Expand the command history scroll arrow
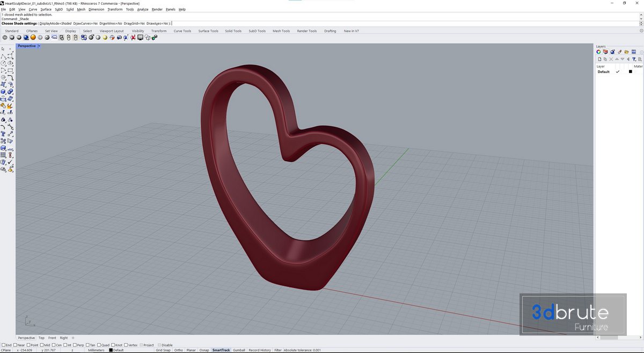Screen dimensions: 644x353 click(641, 19)
